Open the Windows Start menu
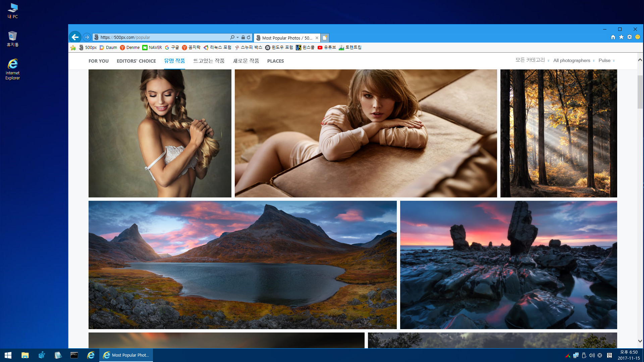 click(x=8, y=355)
